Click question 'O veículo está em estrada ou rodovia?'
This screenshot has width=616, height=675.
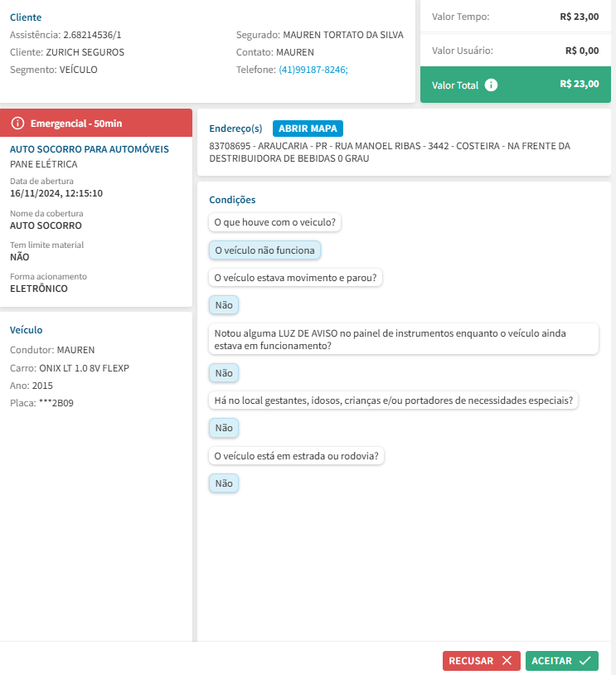pos(296,456)
